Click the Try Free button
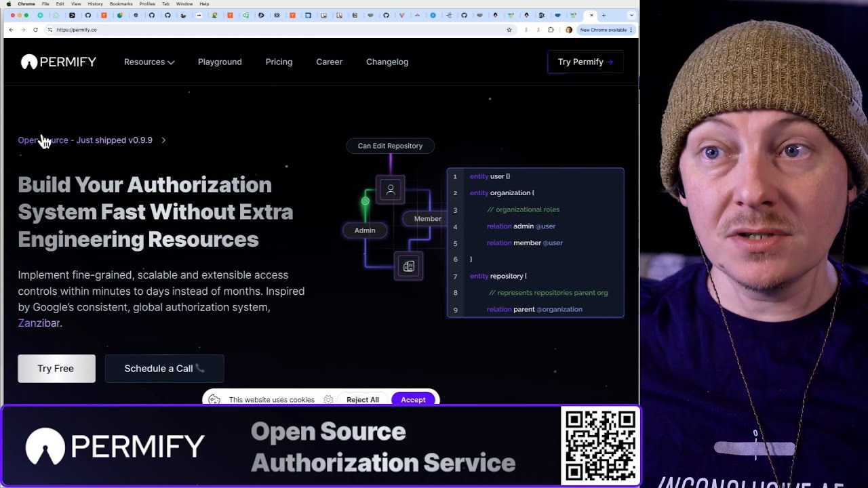868x488 pixels. coord(56,369)
